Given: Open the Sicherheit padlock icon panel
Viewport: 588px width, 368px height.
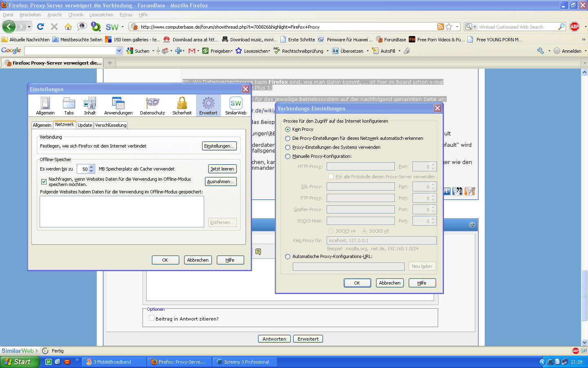Looking at the screenshot, I should click(182, 105).
